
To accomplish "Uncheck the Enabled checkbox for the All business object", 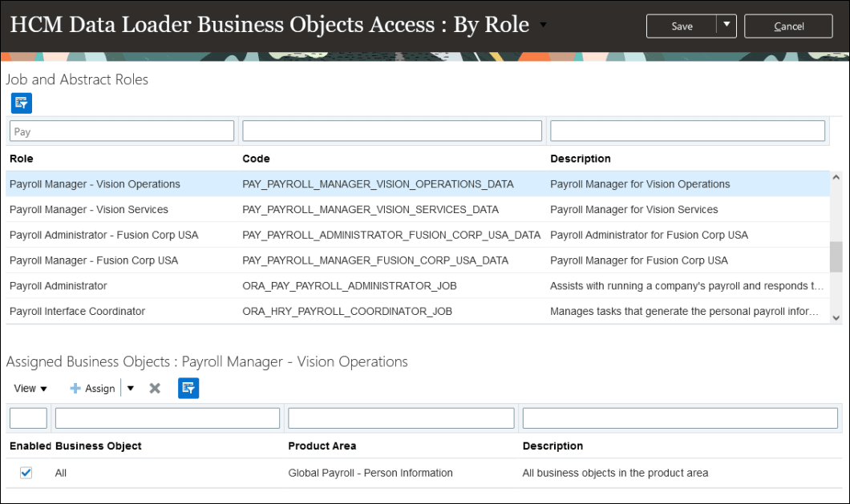I will [26, 473].
